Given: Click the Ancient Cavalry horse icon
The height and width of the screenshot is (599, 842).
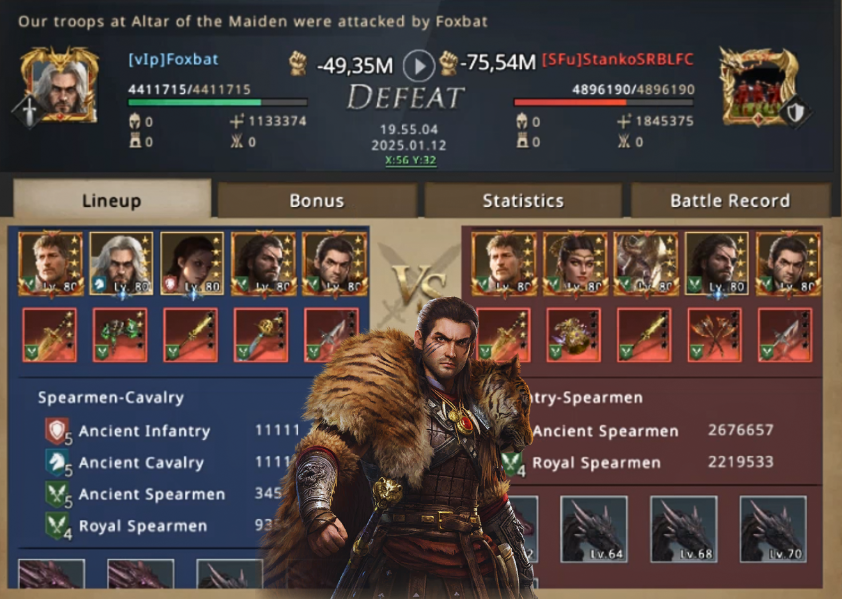Looking at the screenshot, I should (x=57, y=463).
